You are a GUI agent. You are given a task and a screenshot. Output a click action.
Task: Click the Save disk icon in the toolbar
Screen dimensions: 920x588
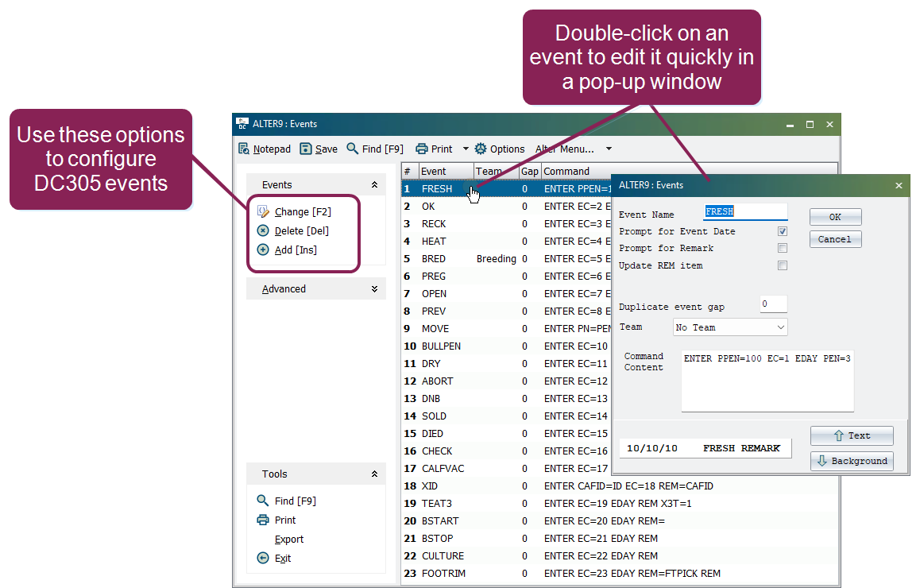tap(306, 149)
